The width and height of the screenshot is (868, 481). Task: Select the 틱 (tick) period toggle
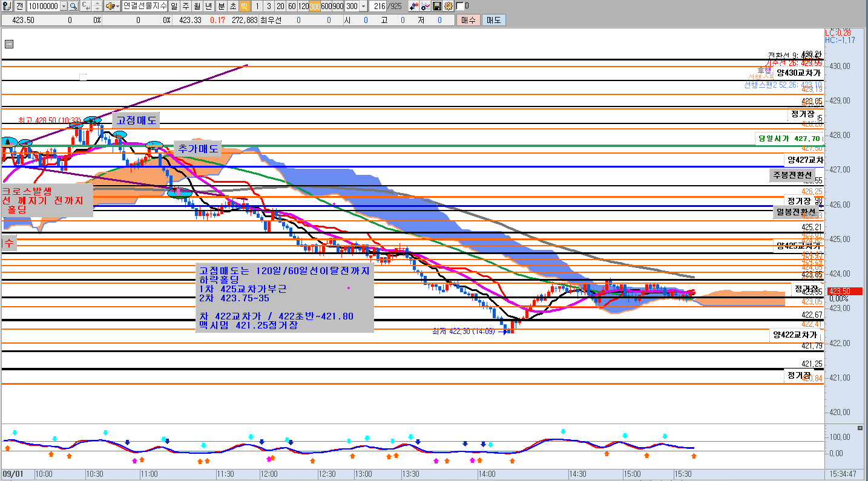pos(244,6)
